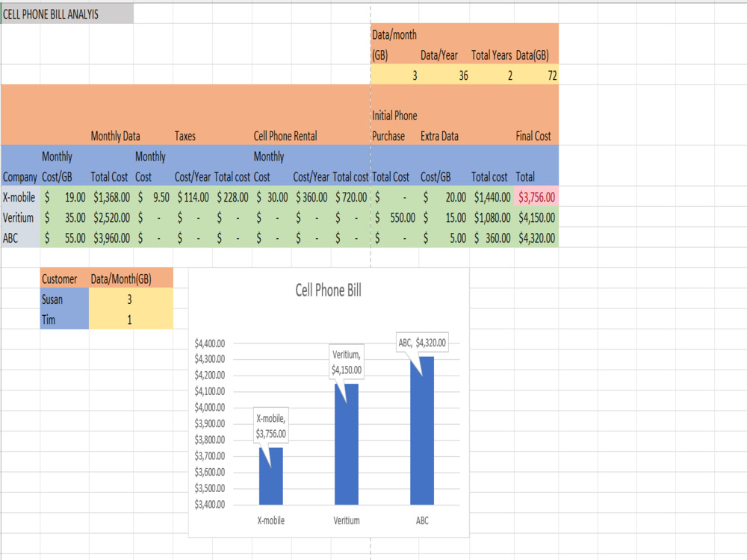
Task: Select the Total Years value 2
Action: [x=492, y=75]
